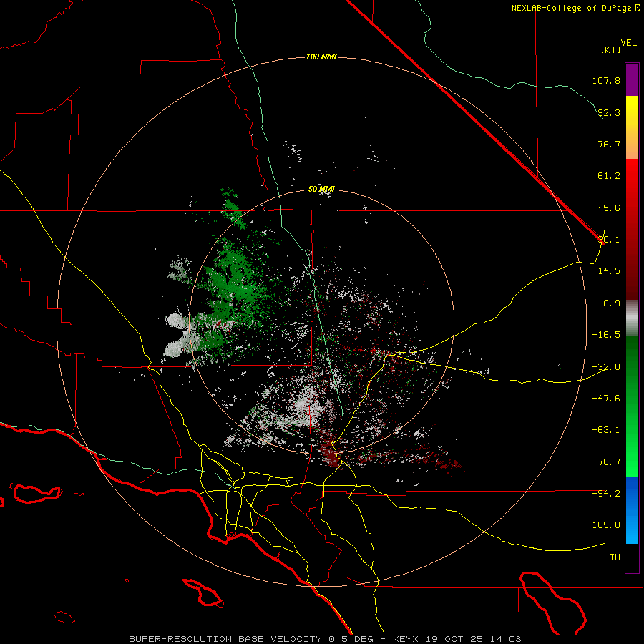This screenshot has width=644, height=644.
Task: Click the 61.2 velocity scale value
Action: (x=609, y=176)
